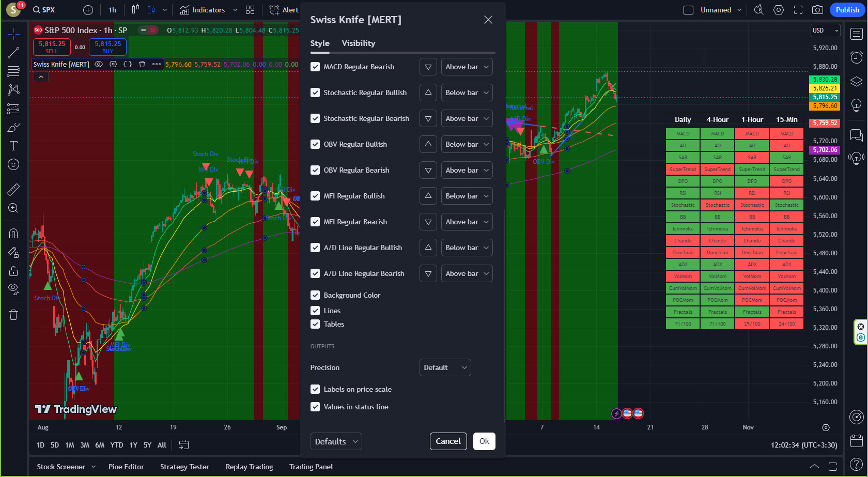Disable Labels on price scale

(x=315, y=389)
